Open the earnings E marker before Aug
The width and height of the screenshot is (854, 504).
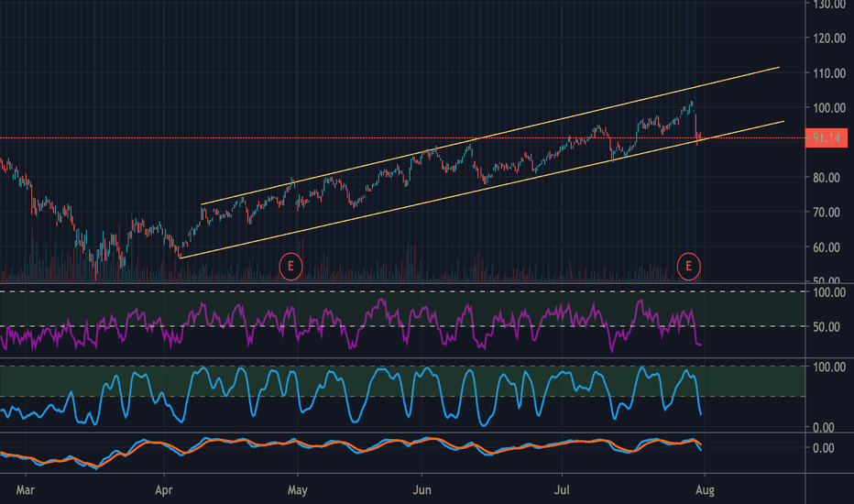tap(688, 267)
